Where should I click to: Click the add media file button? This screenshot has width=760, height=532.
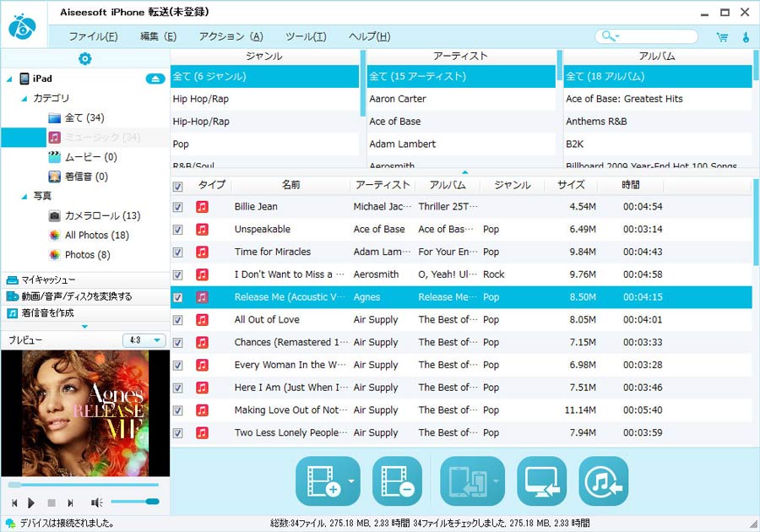click(322, 481)
